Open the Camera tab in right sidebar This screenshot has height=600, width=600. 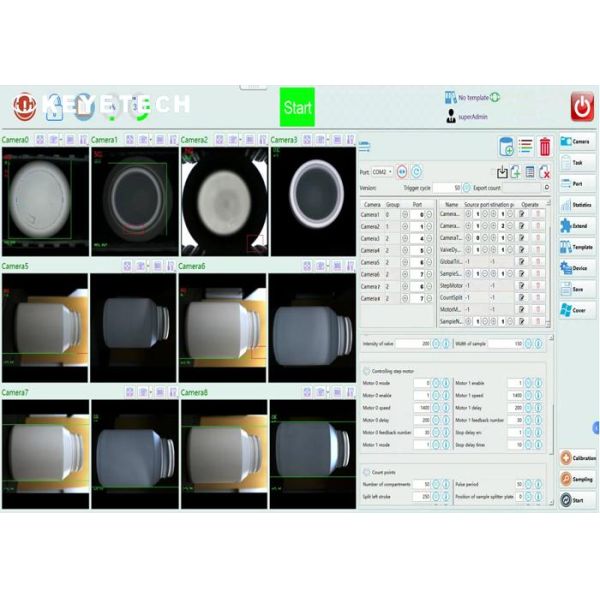(576, 141)
